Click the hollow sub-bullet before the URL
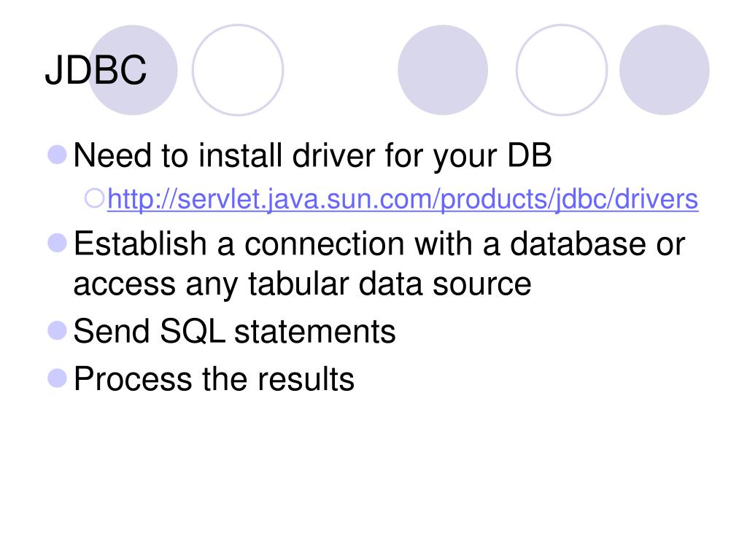Screen dimensions: 747x560 coord(94,198)
